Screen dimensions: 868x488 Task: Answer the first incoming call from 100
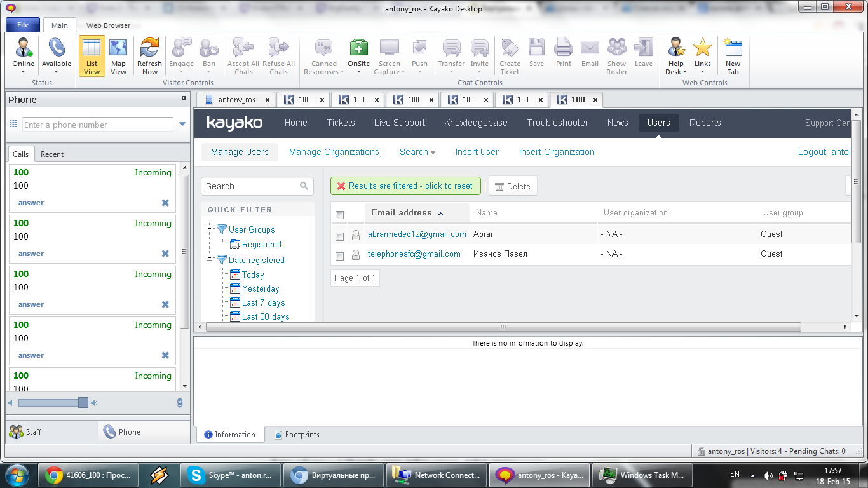(x=31, y=203)
